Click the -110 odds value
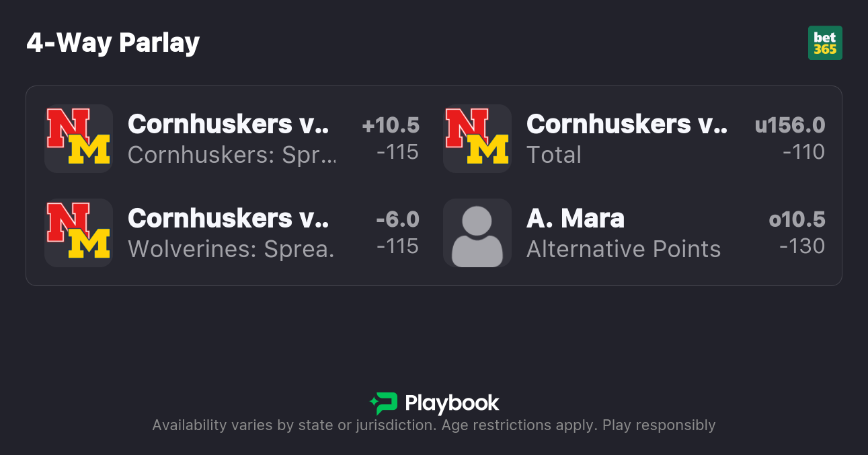 point(803,152)
